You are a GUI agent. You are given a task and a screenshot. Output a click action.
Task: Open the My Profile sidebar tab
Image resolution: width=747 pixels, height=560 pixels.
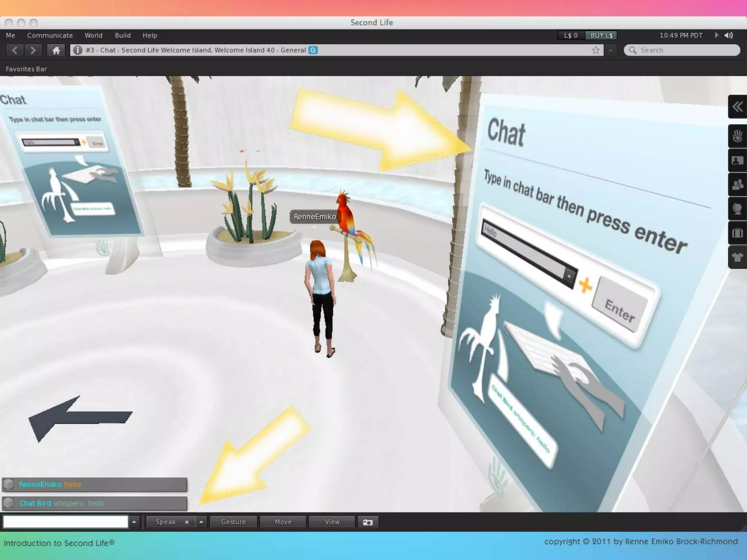pos(737,160)
